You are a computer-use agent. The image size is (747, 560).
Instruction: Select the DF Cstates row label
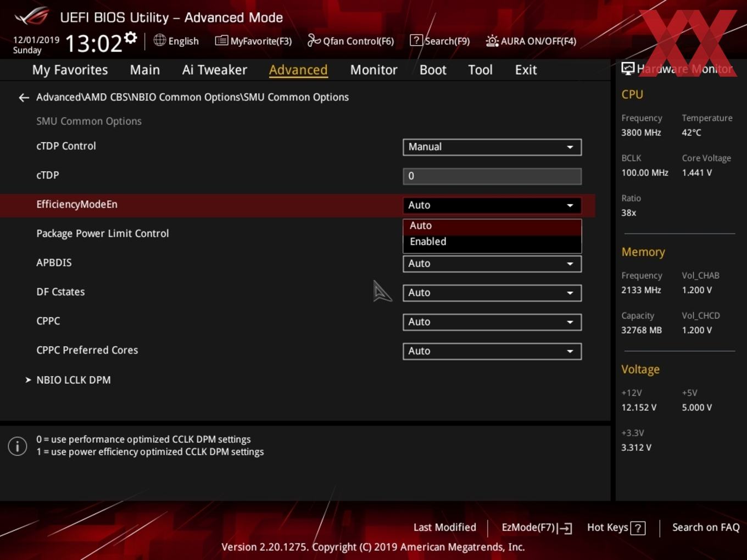click(60, 292)
